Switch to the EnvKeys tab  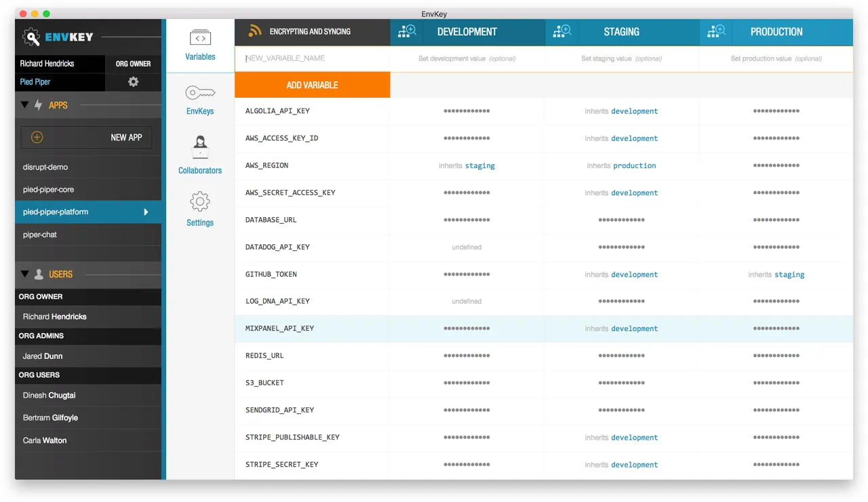(200, 100)
